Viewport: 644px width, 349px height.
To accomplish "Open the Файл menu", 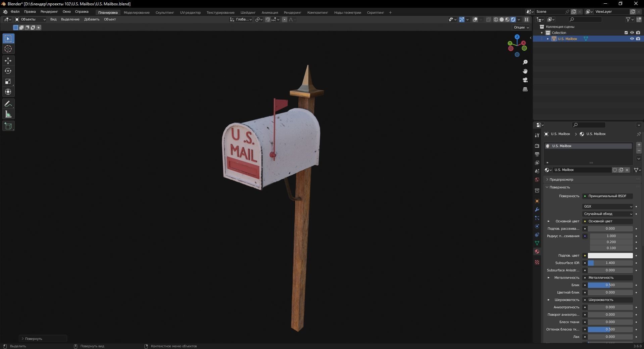I will pos(15,12).
